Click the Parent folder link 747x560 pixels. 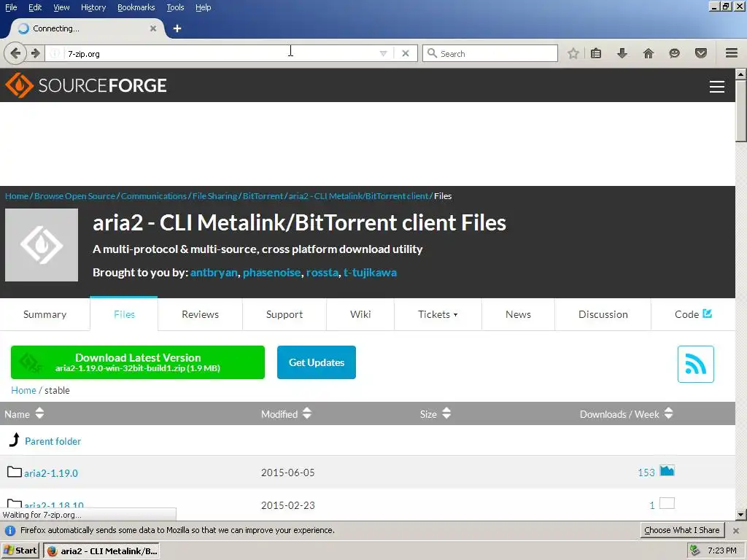click(x=53, y=441)
